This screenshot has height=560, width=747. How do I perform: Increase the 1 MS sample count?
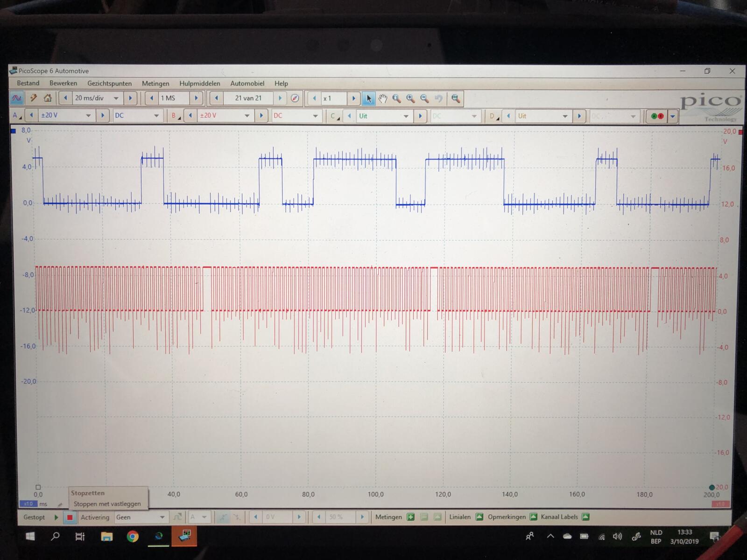point(197,98)
